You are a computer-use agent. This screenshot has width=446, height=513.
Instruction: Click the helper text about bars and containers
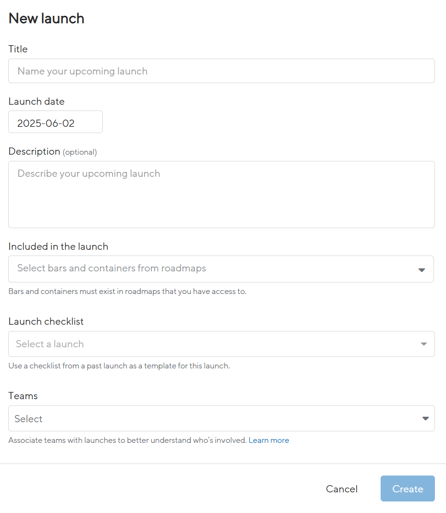127,291
